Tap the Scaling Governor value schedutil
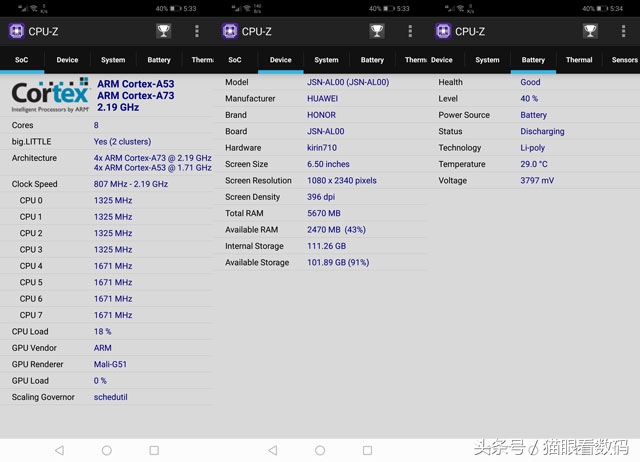The image size is (640, 462). 111,397
